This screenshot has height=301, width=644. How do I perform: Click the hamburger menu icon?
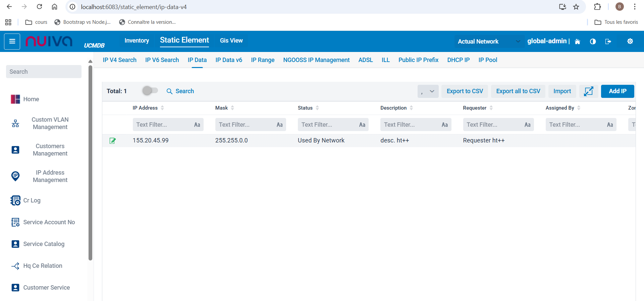(x=12, y=41)
